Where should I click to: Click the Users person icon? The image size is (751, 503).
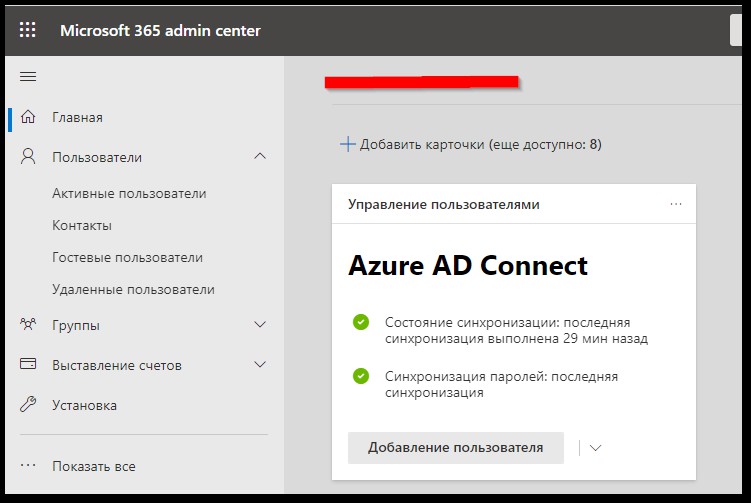pos(29,157)
